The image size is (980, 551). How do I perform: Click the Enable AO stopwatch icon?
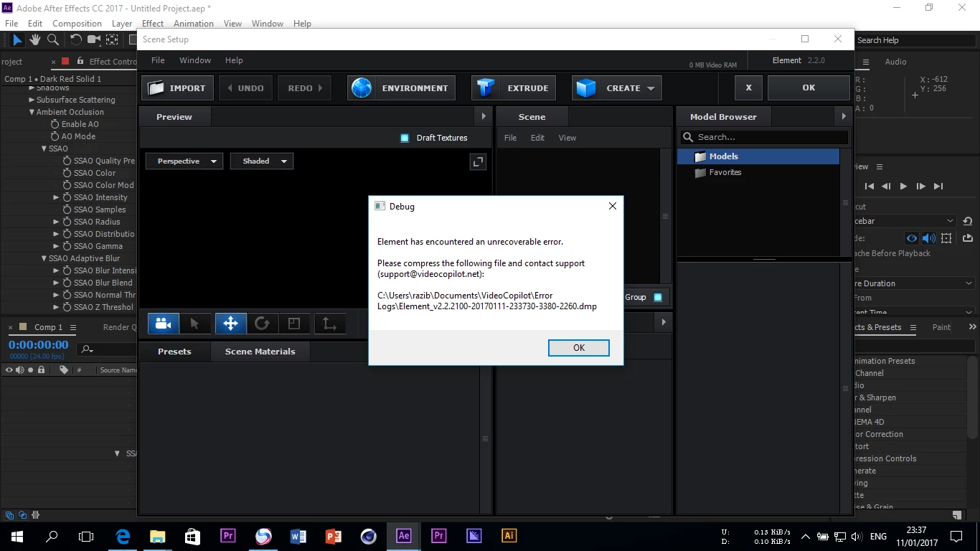(x=55, y=124)
